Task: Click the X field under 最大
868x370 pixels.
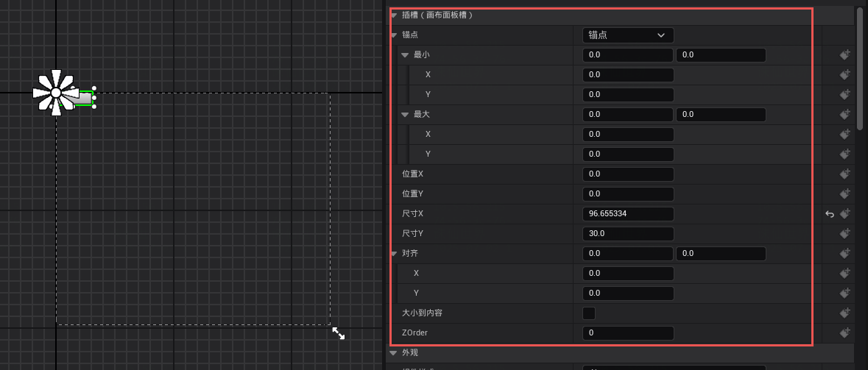Action: 628,135
